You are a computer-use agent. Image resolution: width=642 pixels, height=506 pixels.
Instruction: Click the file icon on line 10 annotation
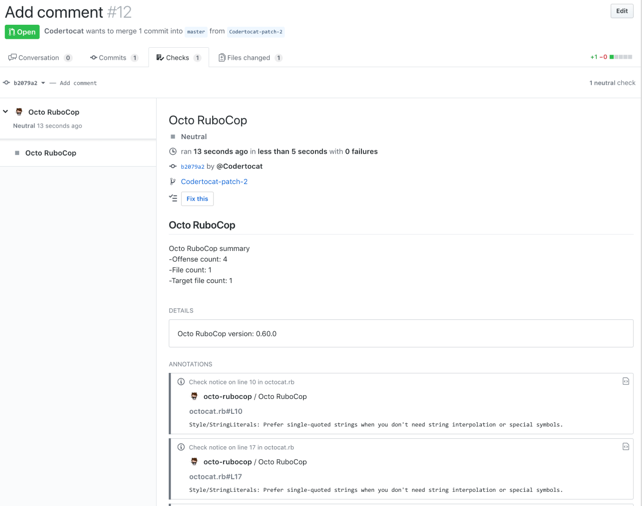click(625, 381)
